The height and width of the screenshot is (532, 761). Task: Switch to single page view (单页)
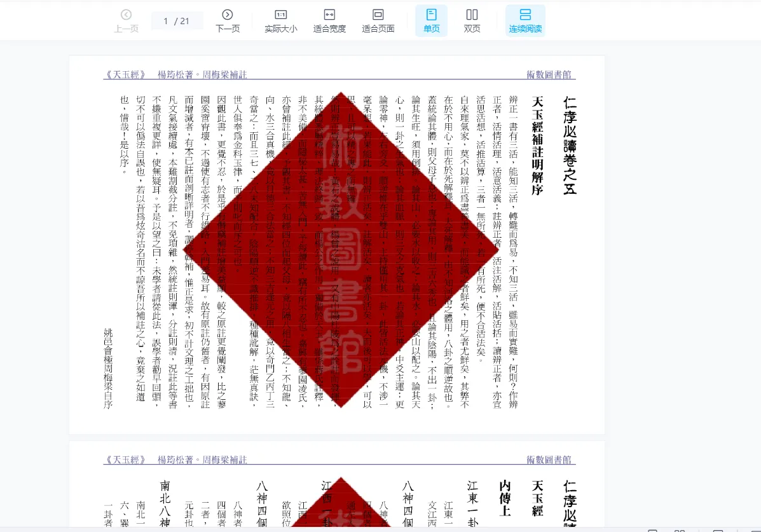click(x=432, y=21)
